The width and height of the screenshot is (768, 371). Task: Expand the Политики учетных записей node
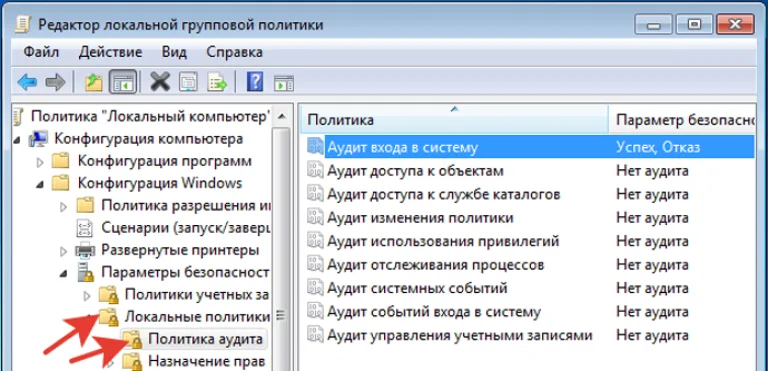87,296
